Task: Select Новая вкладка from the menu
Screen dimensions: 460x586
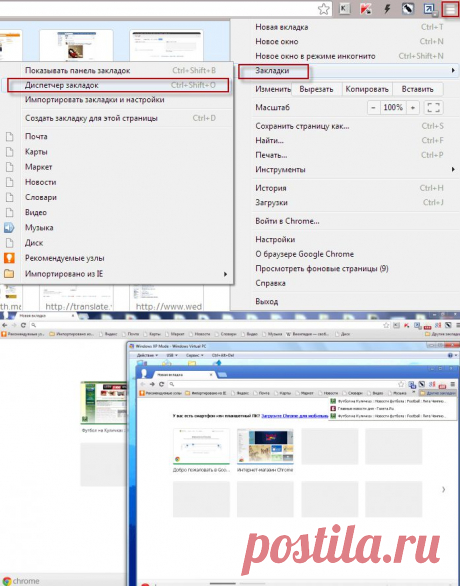Action: pyautogui.click(x=282, y=27)
